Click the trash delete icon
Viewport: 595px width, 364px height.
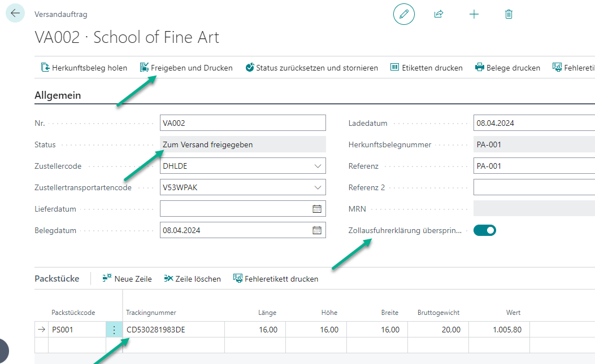509,14
